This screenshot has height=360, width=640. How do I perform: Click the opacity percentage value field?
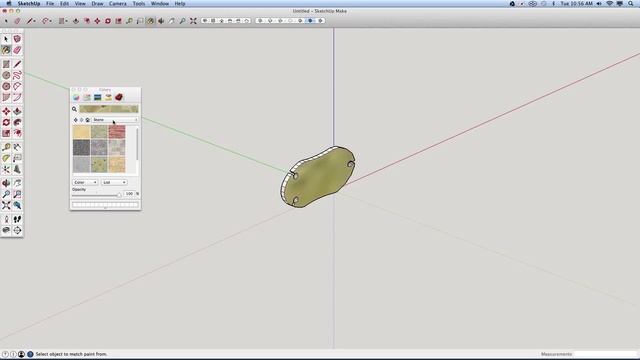pyautogui.click(x=129, y=193)
